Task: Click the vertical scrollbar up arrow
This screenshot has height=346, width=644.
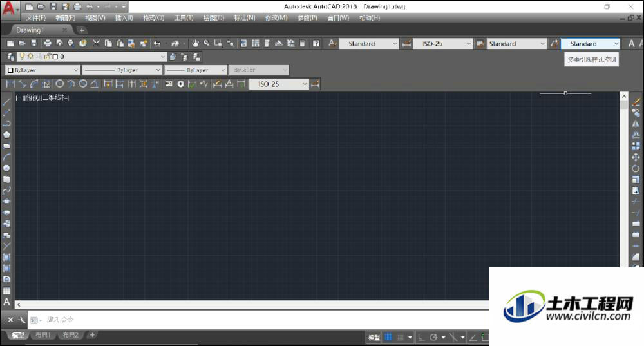Action: [624, 96]
